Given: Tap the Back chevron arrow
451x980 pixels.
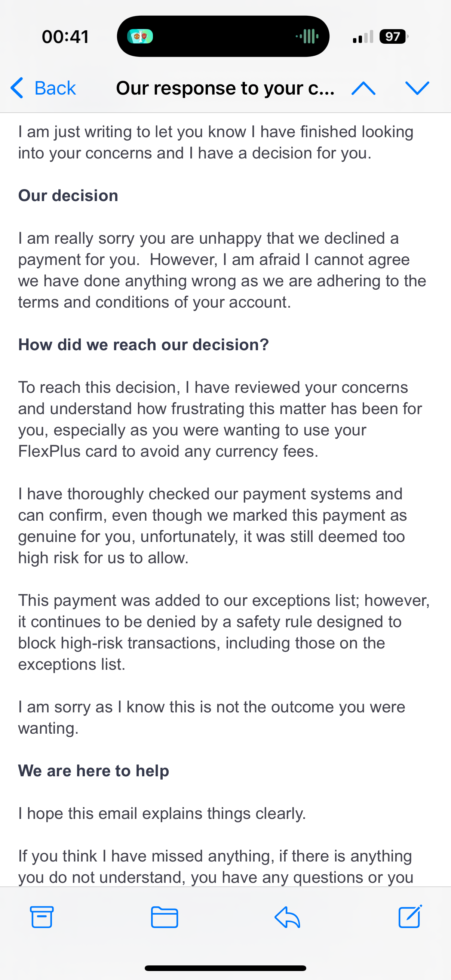Looking at the screenshot, I should 17,88.
